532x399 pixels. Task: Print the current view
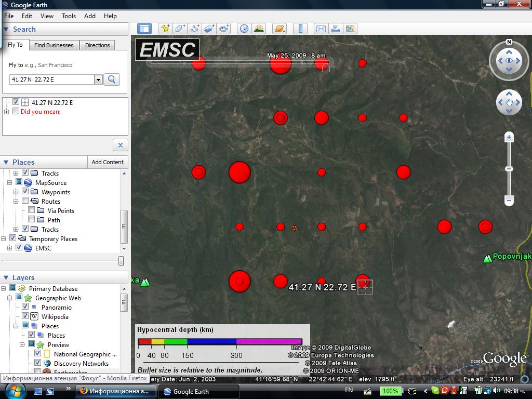(x=336, y=29)
